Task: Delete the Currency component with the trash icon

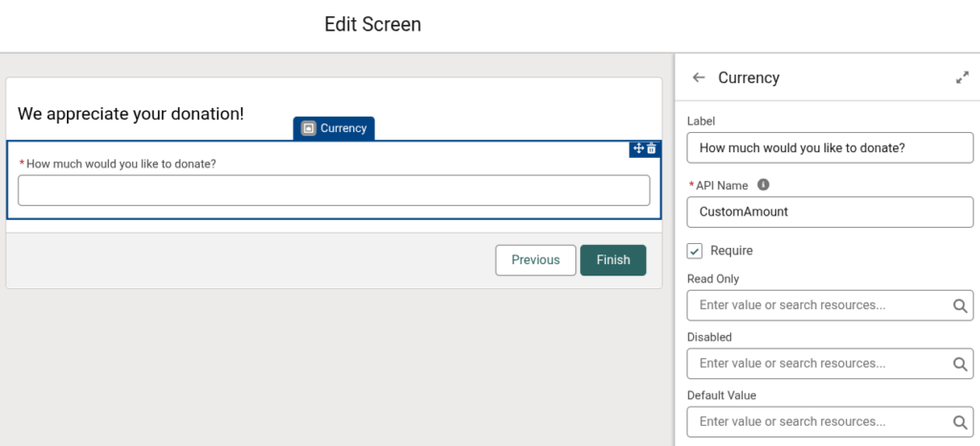Action: 651,148
